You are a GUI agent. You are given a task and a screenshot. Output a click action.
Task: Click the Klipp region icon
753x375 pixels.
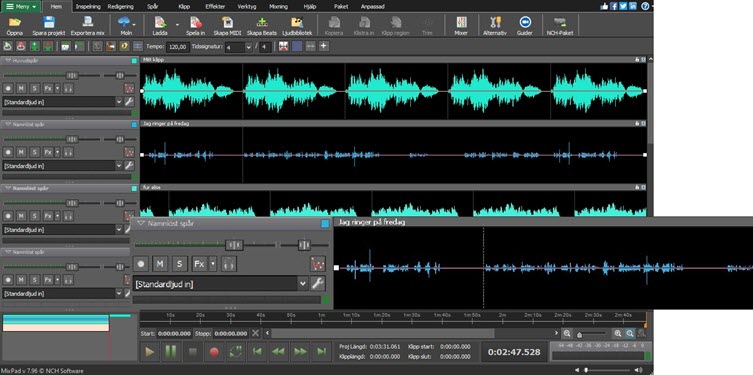(396, 25)
